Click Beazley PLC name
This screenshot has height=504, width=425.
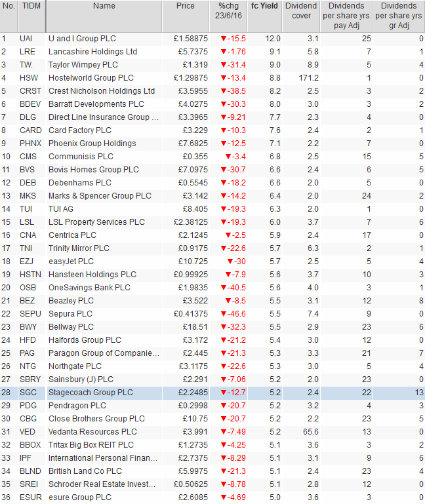[x=71, y=301]
